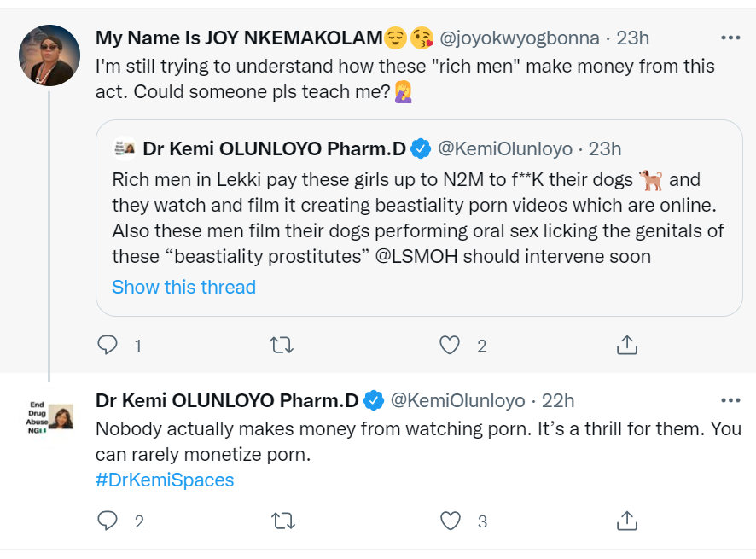The height and width of the screenshot is (559, 756).
Task: Open the 23h timestamp on Joy's tweet
Action: (x=632, y=38)
